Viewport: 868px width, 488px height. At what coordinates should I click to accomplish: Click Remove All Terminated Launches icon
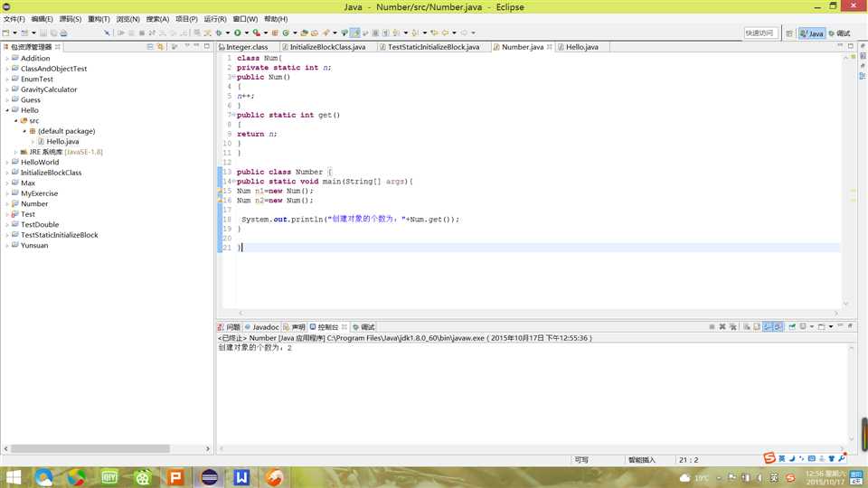click(x=733, y=326)
